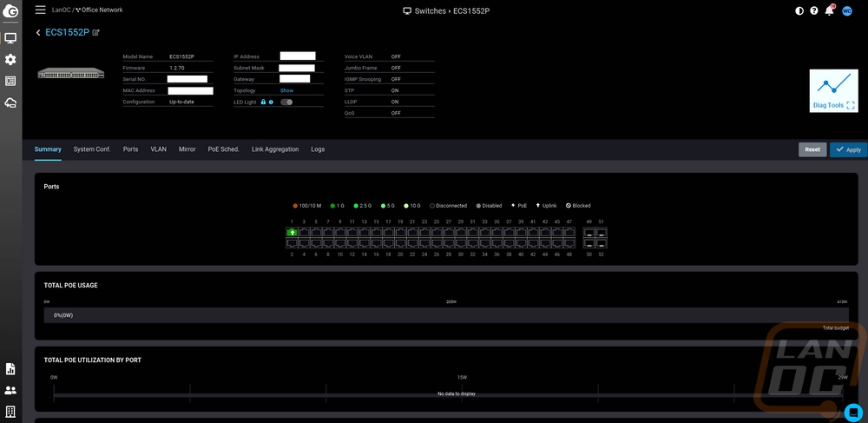Open the cloud sync sidebar icon
This screenshot has height=423, width=868.
10,102
